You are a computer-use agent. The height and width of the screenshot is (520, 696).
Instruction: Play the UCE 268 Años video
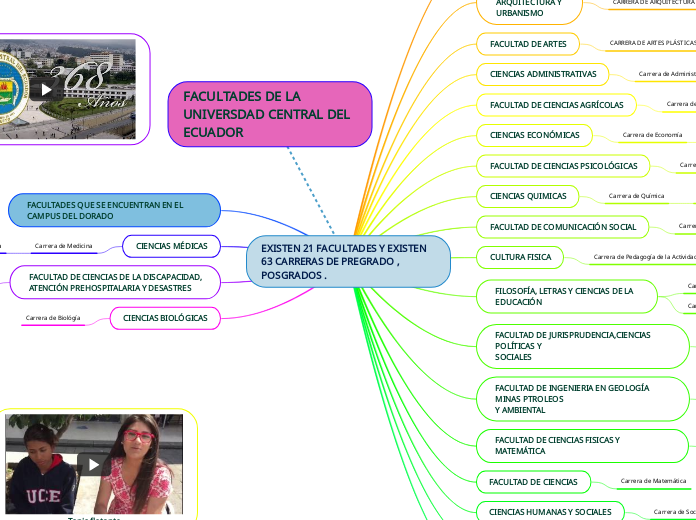click(x=46, y=90)
